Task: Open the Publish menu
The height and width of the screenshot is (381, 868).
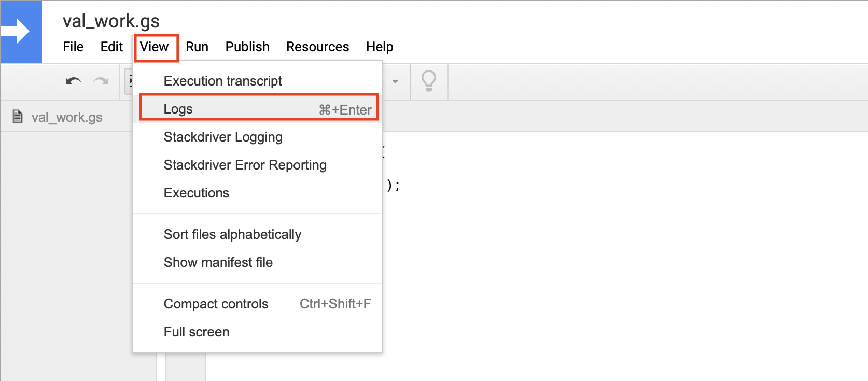Action: (247, 47)
